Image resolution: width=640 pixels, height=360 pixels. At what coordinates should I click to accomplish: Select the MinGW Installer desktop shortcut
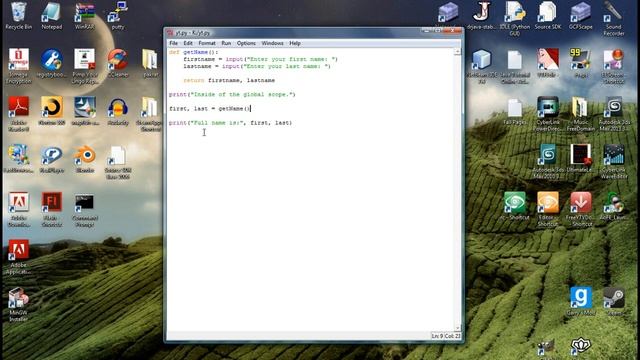pos(18,305)
